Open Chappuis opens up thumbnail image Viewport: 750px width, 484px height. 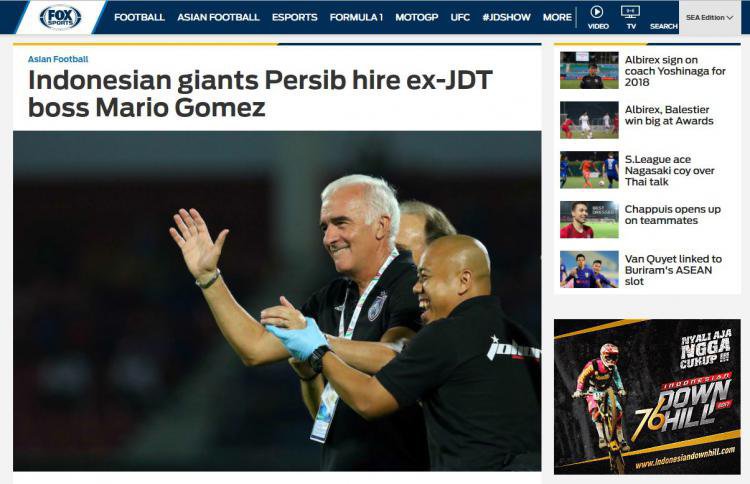[589, 220]
